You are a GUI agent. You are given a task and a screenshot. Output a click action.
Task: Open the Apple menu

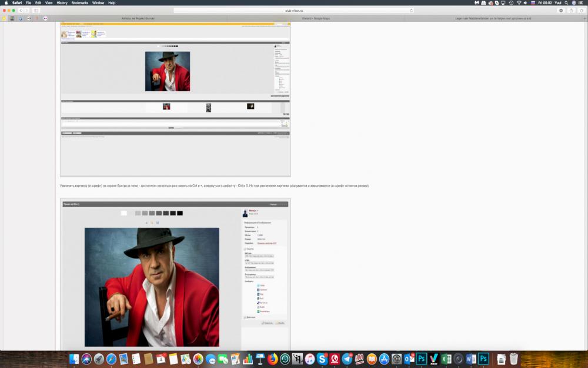6,2
